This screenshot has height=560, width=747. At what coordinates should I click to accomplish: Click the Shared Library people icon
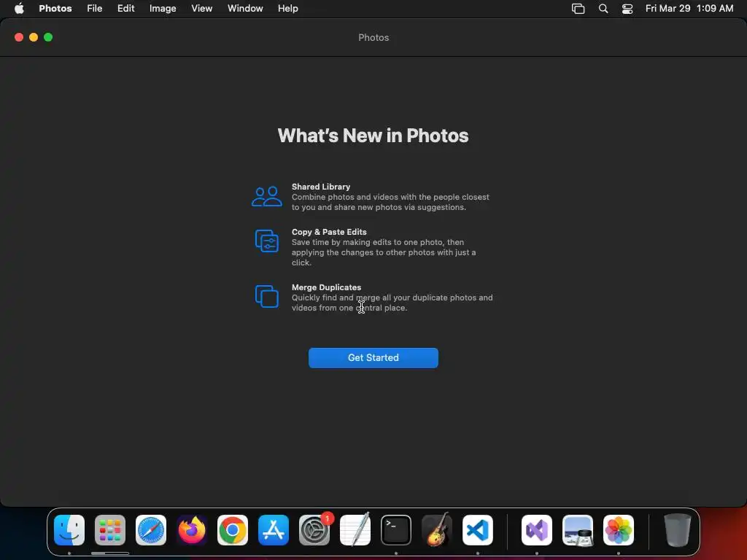coord(267,196)
